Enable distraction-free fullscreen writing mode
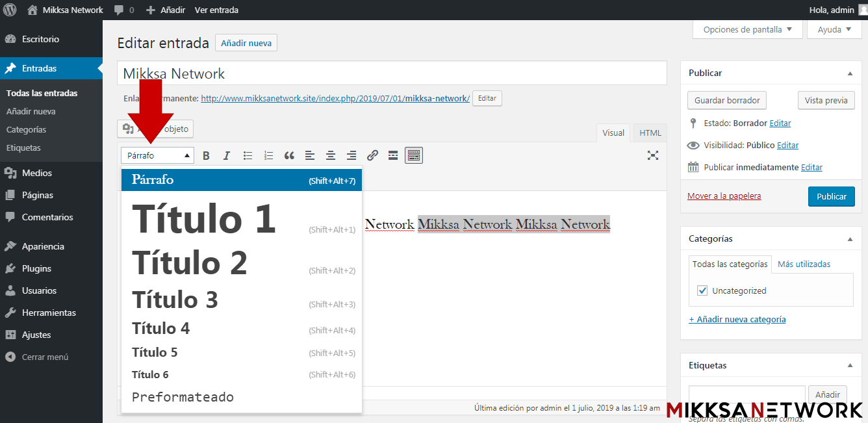The height and width of the screenshot is (423, 868). [x=653, y=155]
